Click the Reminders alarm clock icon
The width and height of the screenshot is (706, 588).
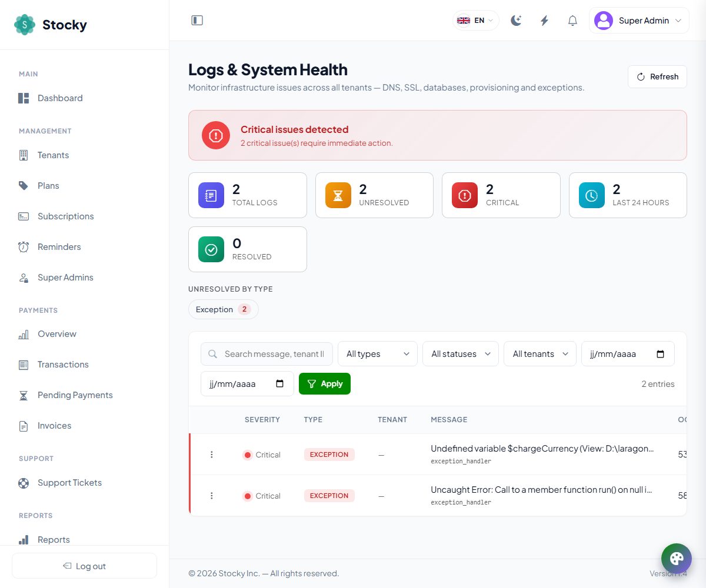coord(24,247)
